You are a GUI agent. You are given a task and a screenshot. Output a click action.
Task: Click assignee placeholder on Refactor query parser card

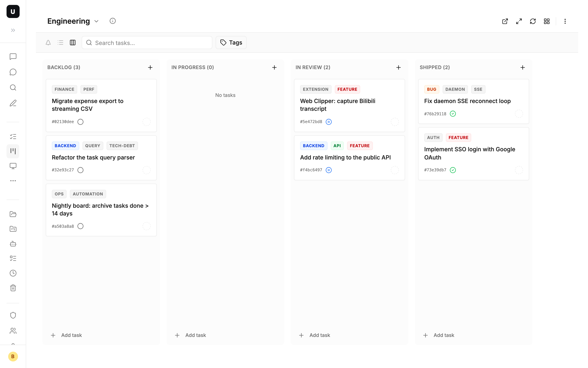point(147,170)
